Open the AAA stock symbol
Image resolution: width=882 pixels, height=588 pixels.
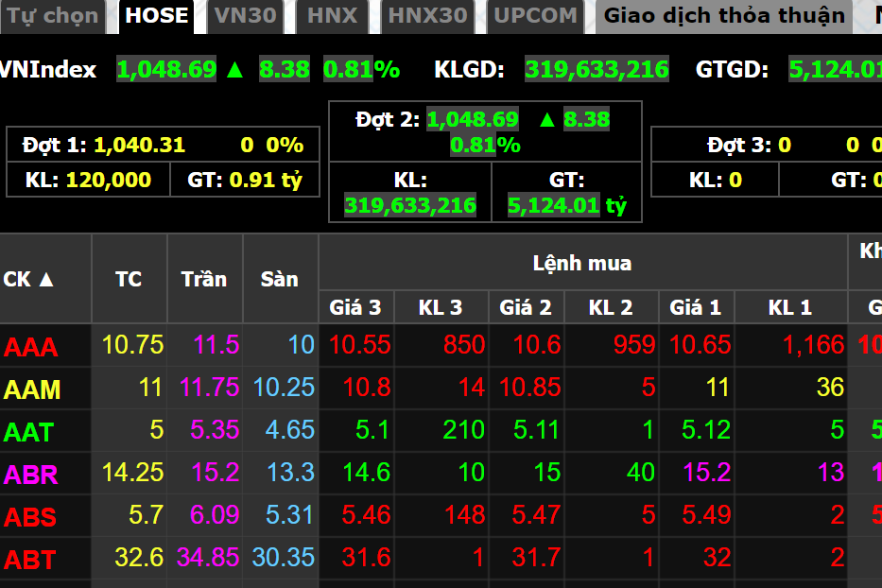pos(31,347)
